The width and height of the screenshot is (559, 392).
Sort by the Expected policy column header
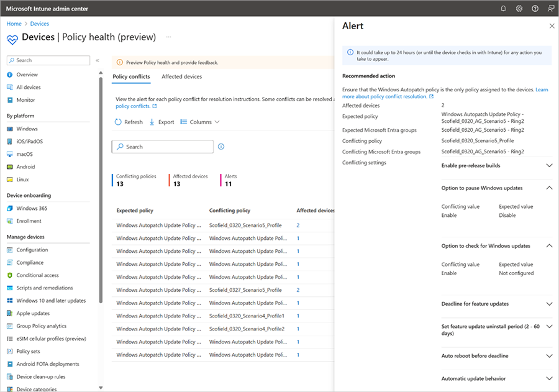(135, 211)
